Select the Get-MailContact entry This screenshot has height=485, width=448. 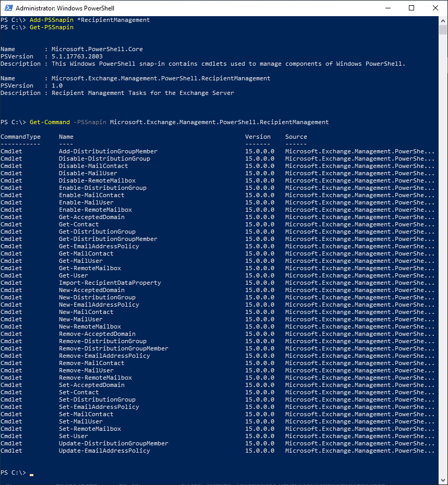click(86, 253)
